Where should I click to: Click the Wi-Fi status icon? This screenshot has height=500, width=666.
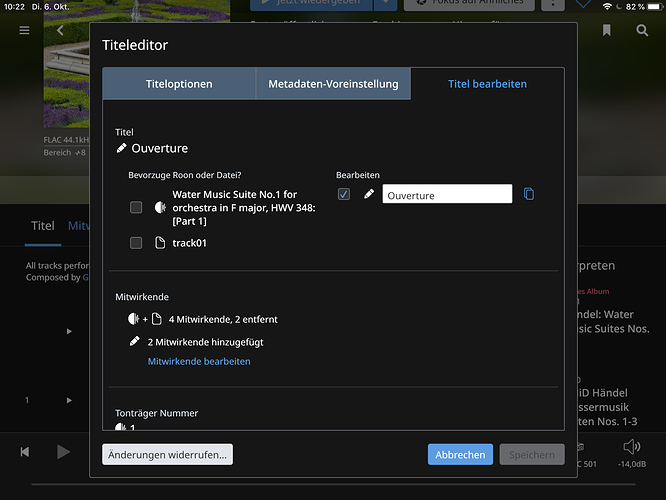pyautogui.click(x=607, y=6)
